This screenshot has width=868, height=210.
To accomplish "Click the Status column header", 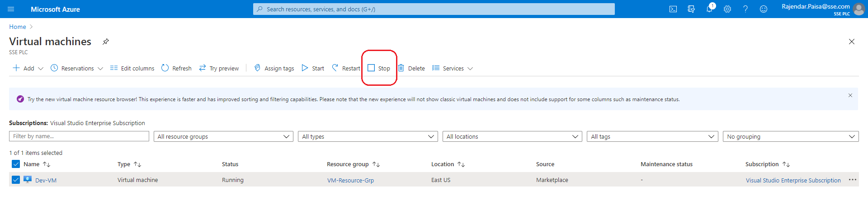I will pyautogui.click(x=230, y=164).
